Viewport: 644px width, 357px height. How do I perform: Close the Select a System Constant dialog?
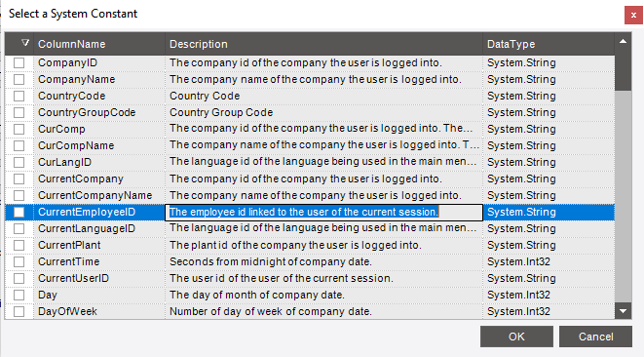pos(633,16)
